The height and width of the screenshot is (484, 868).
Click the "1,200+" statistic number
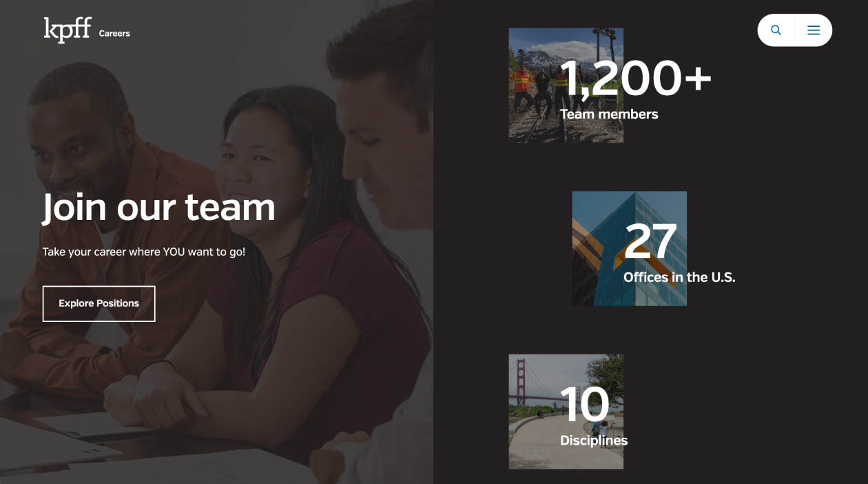[x=635, y=79]
